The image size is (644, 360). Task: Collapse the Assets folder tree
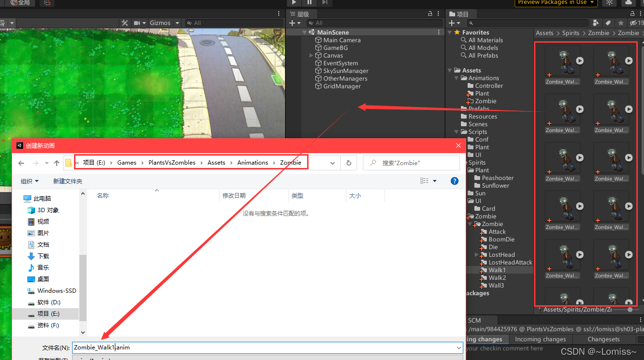(x=450, y=71)
